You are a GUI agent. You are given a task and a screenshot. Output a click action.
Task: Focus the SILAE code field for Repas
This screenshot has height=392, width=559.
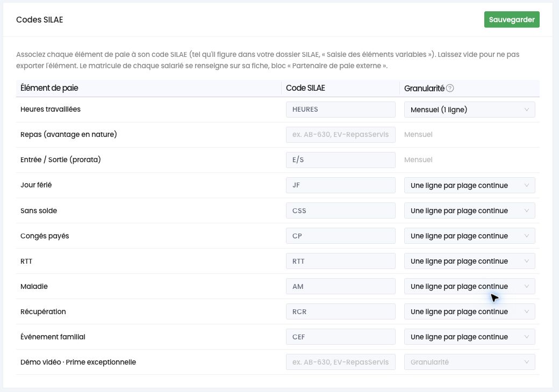click(340, 135)
